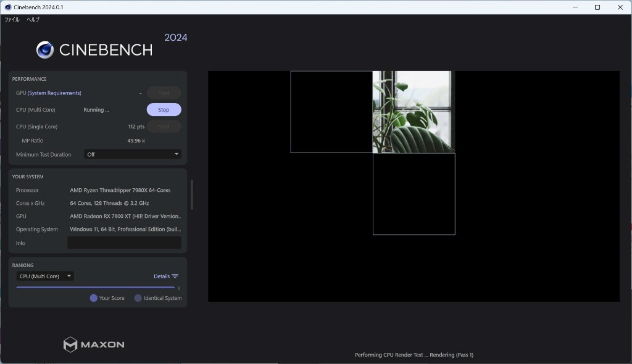Click the left panel vertical scrollbar

(x=192, y=195)
